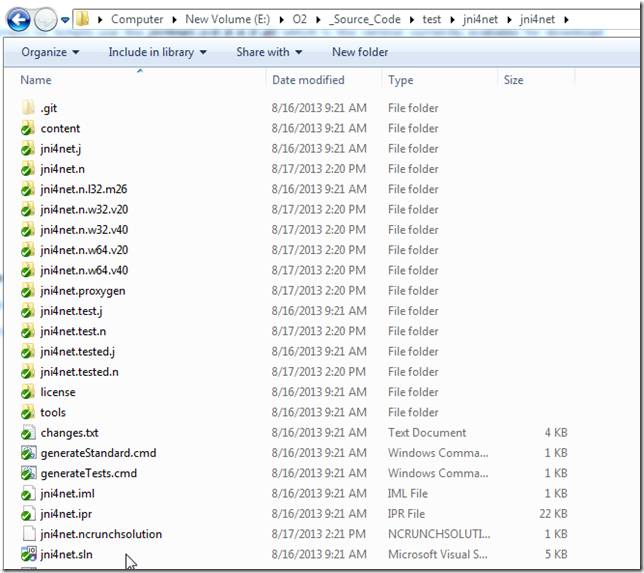Screen dimensions: 644x573
Task: Open the Share with dropdown
Action: click(269, 52)
